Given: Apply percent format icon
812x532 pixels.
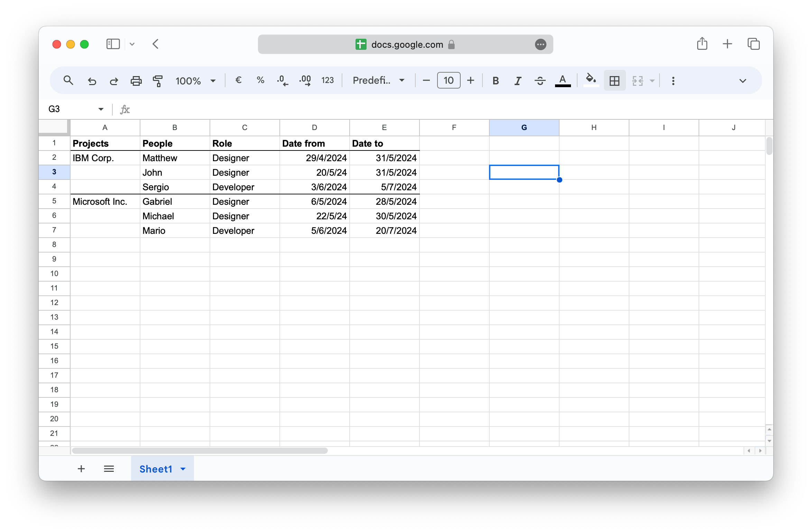Looking at the screenshot, I should pos(260,80).
